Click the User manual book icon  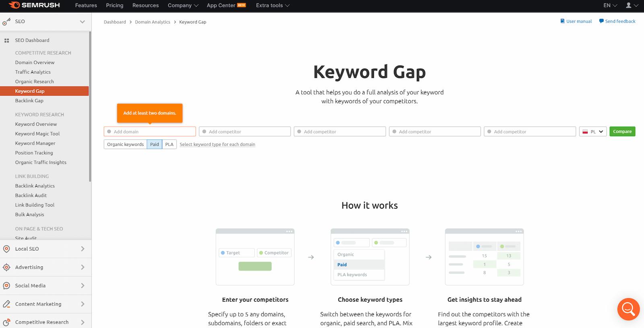pyautogui.click(x=562, y=21)
